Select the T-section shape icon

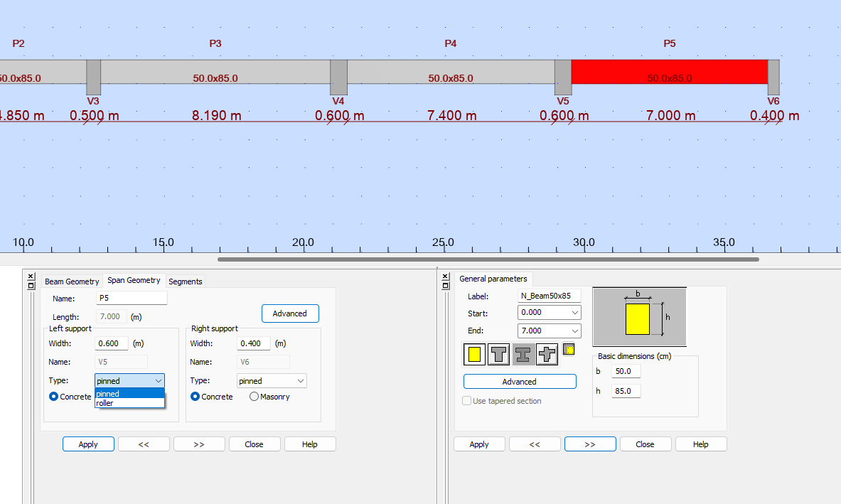tap(499, 355)
